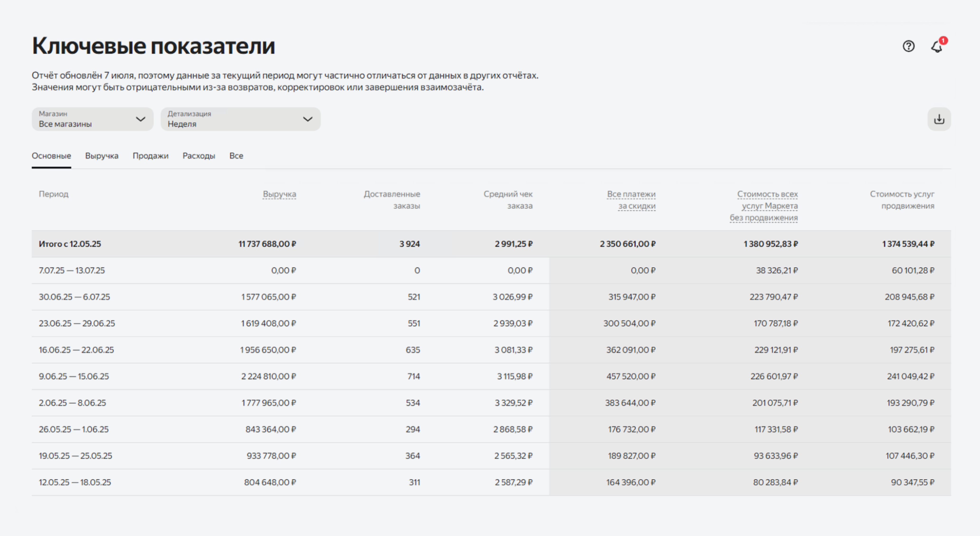Open notifications bell with red badge
The height and width of the screenshot is (536, 980).
937,47
